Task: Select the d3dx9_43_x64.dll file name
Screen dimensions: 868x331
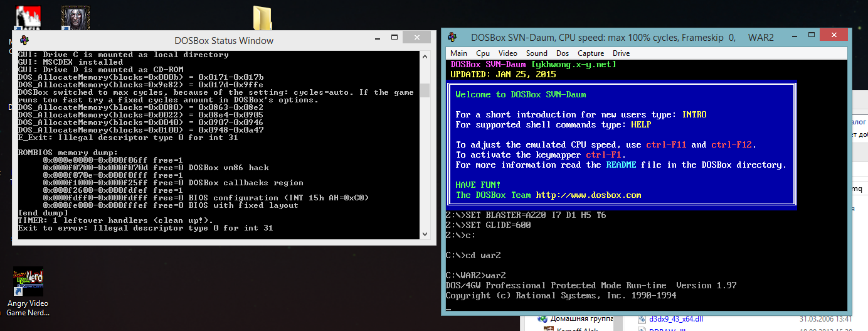Action: tap(676, 318)
